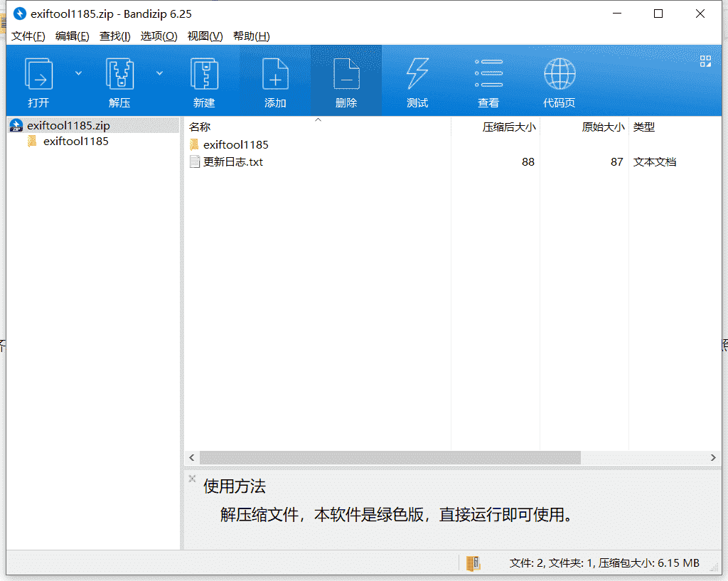Screen dimensions: 728x581
Task: Maximize the Bandizip window
Action: 658,14
